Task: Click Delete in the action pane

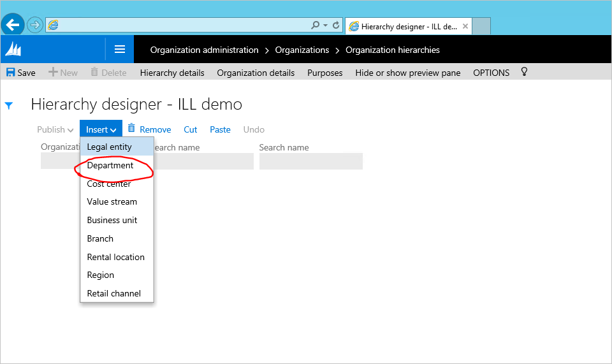Action: tap(108, 73)
